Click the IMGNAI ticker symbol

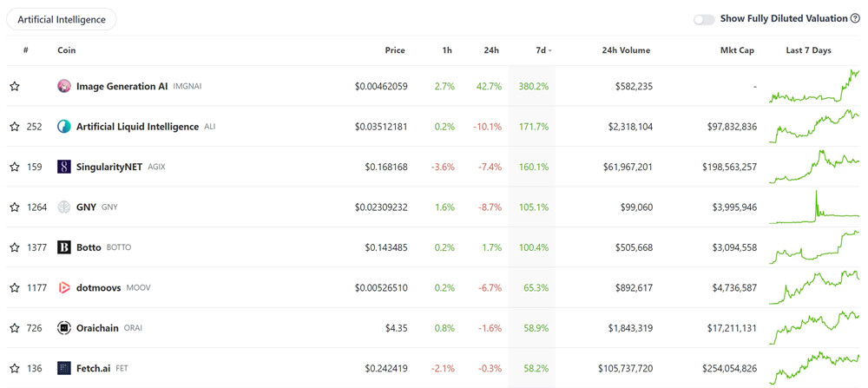187,87
